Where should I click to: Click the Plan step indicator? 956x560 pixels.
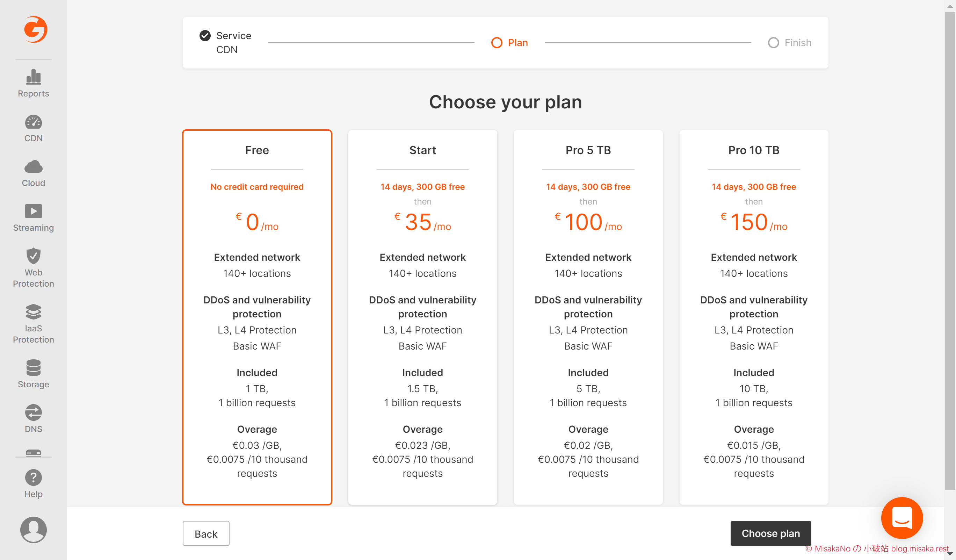509,43
